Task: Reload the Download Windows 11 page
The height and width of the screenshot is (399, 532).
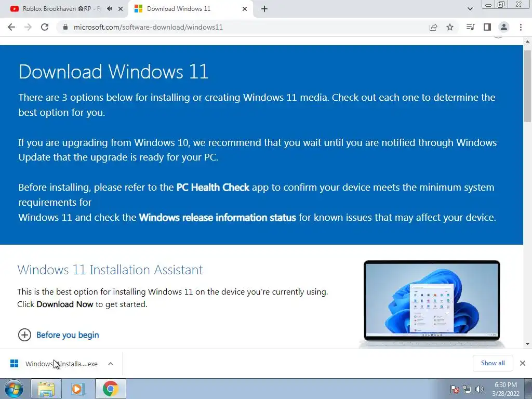Action: 45,27
